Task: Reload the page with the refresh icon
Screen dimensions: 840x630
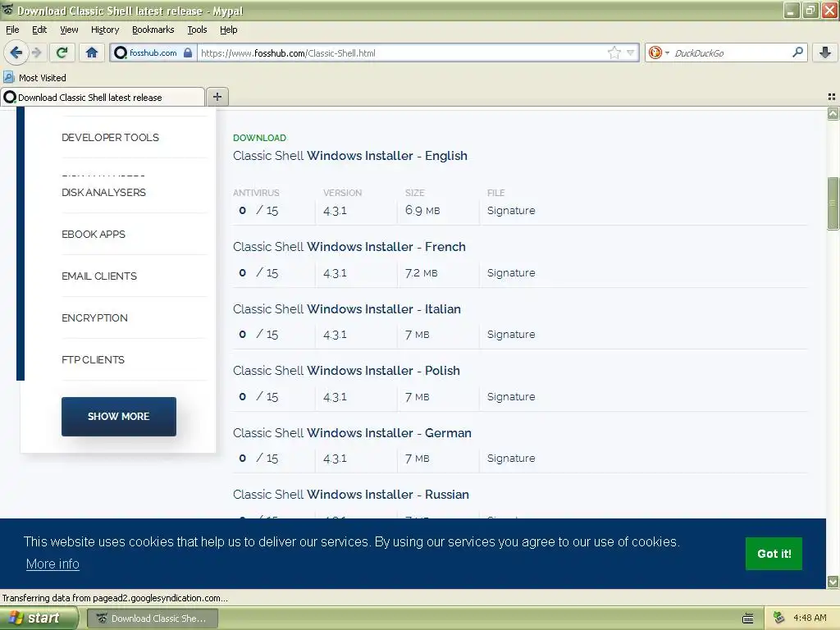Action: click(x=62, y=52)
